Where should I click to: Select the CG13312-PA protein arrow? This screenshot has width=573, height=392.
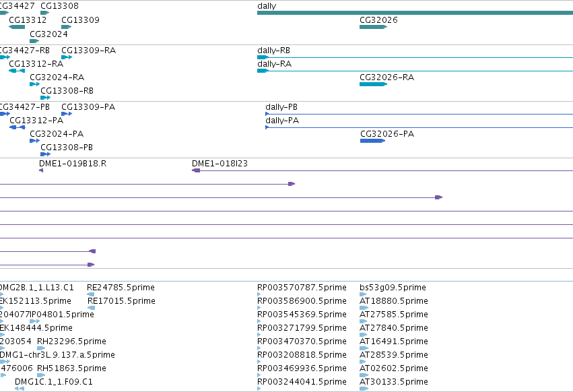click(18, 127)
